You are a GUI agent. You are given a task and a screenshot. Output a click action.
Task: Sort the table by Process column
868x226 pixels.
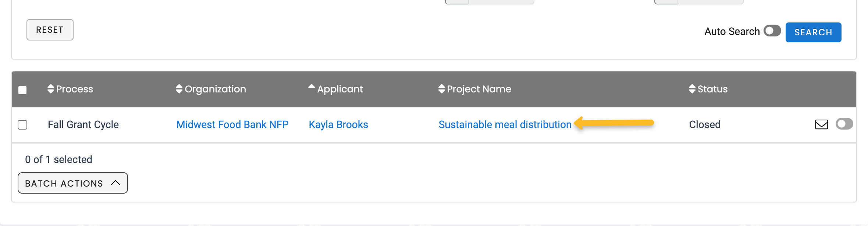tap(51, 89)
